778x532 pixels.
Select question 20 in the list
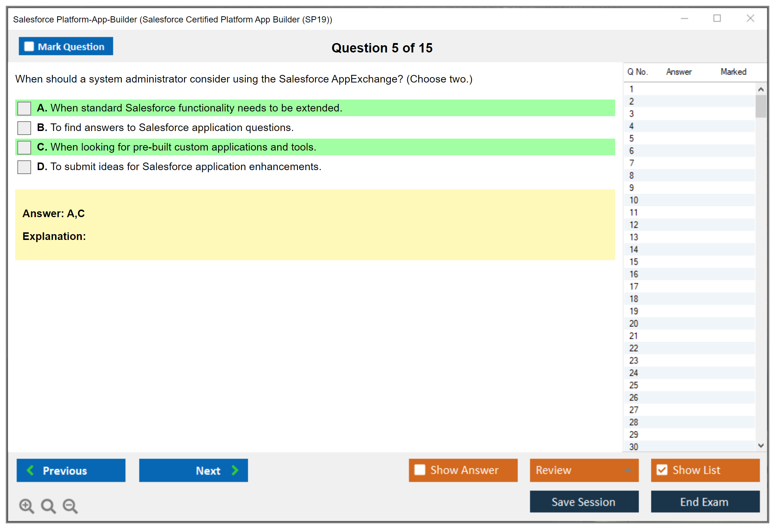[x=634, y=324]
